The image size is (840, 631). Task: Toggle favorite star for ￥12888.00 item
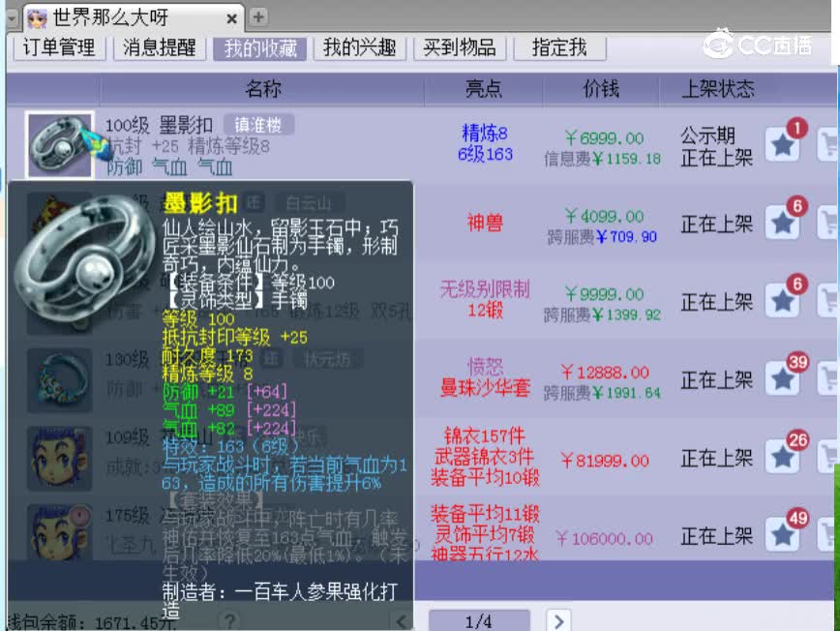tap(783, 378)
